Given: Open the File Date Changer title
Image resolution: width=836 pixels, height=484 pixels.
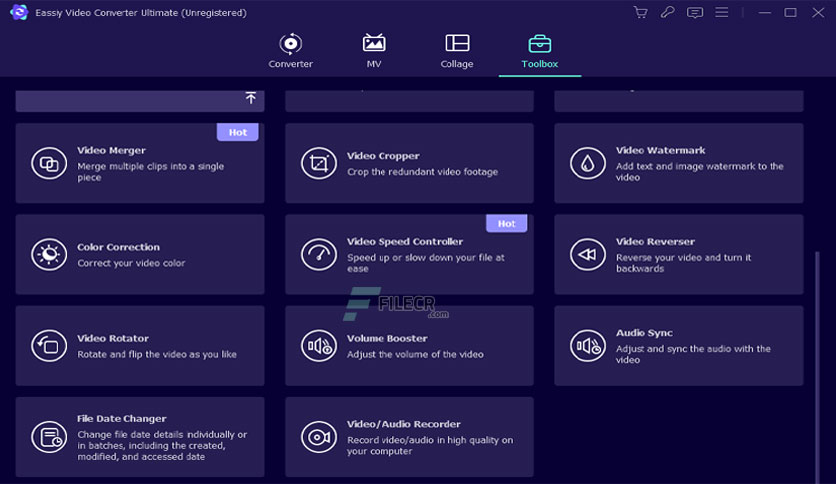Looking at the screenshot, I should pos(122,418).
